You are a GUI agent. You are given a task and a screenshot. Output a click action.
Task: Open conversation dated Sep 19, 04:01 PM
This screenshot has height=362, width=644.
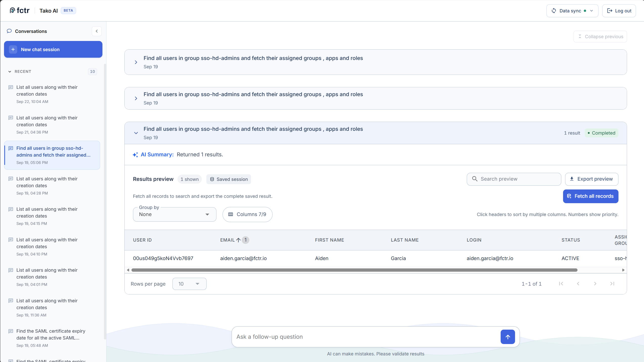coord(52,277)
